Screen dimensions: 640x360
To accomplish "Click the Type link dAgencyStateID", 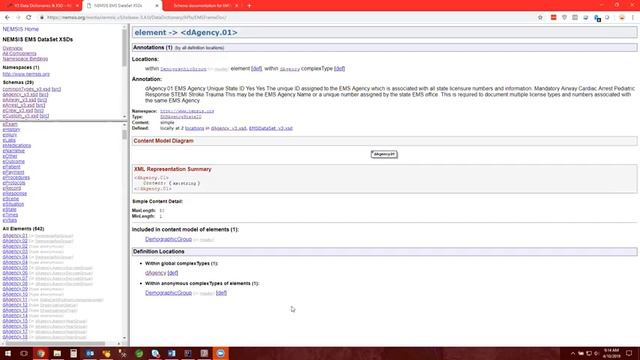I will 181,117.
